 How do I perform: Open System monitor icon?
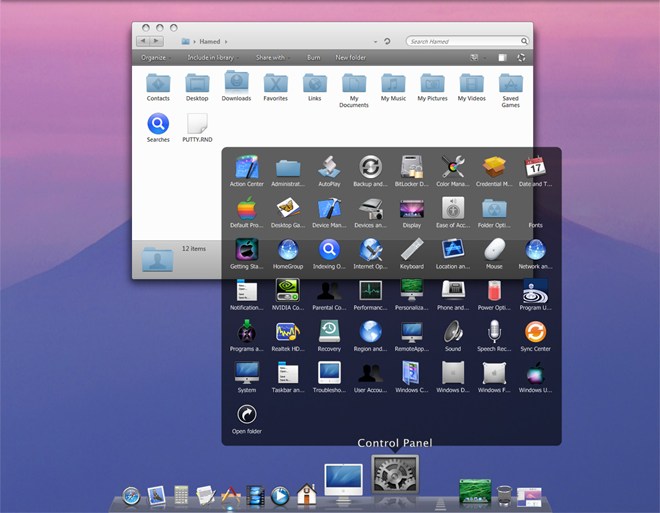pyautogui.click(x=247, y=372)
